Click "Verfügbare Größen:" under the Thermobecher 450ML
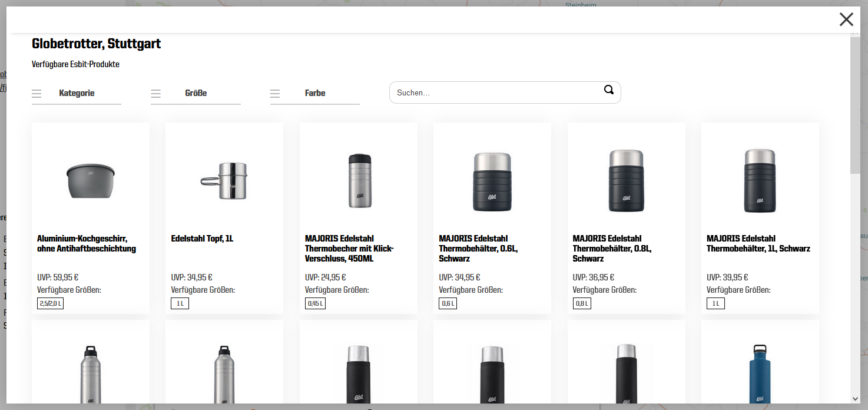This screenshot has height=410, width=868. coord(337,290)
